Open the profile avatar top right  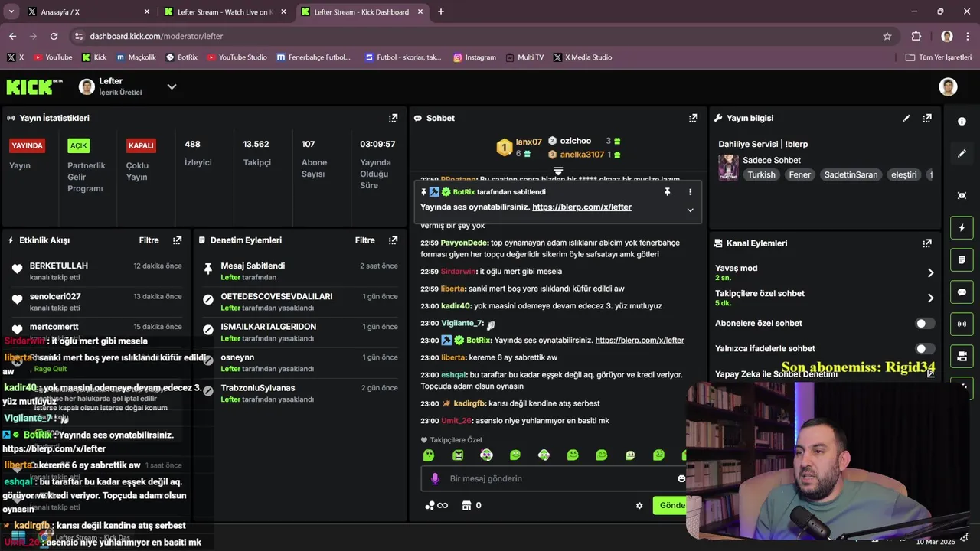pyautogui.click(x=948, y=86)
